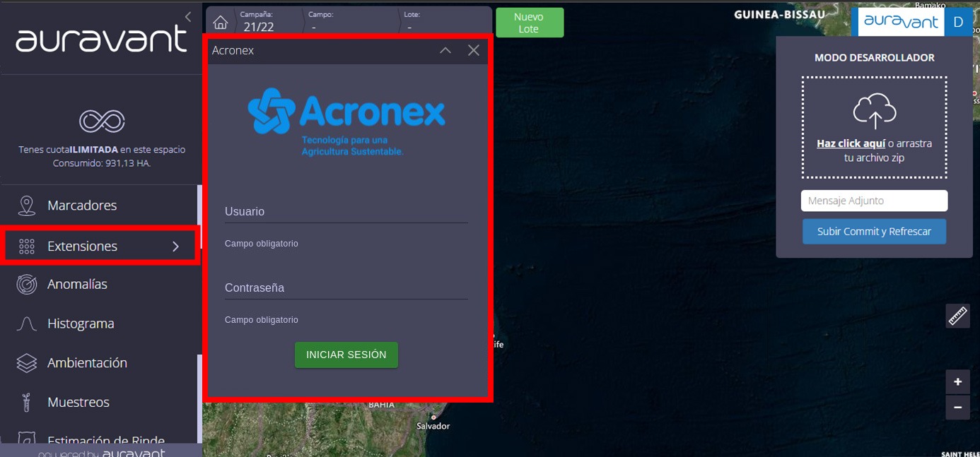
Task: Click the Anomalías radar icon
Action: [x=27, y=285]
